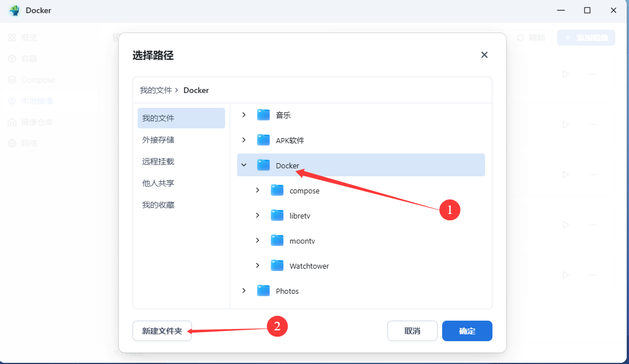Click the Watchtower folder icon

pos(277,265)
